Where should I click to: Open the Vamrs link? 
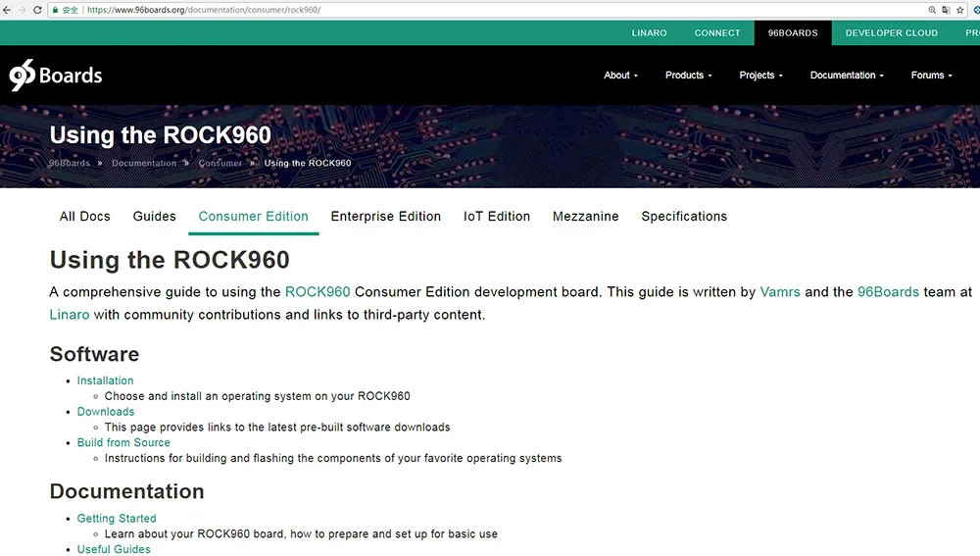pyautogui.click(x=780, y=292)
